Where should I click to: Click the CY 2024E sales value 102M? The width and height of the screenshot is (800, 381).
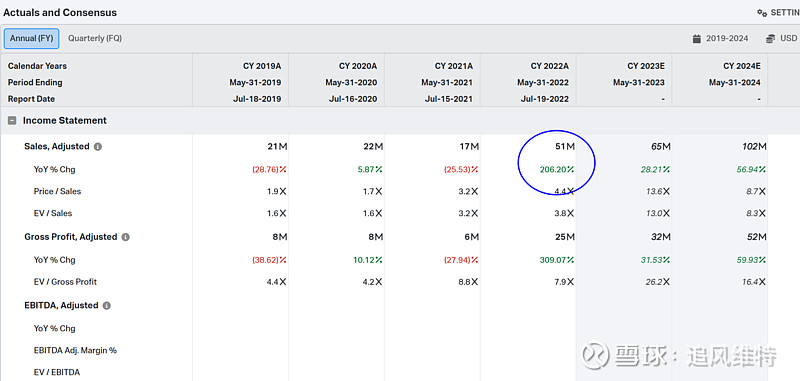click(755, 147)
